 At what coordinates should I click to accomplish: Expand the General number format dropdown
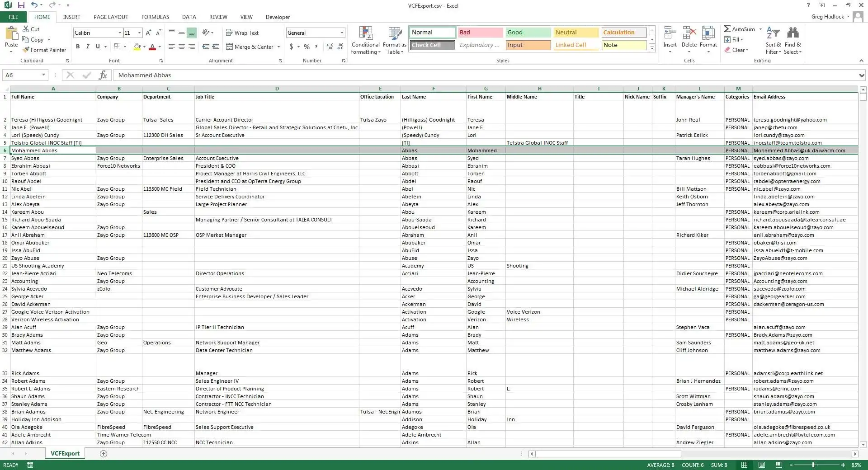click(x=342, y=33)
